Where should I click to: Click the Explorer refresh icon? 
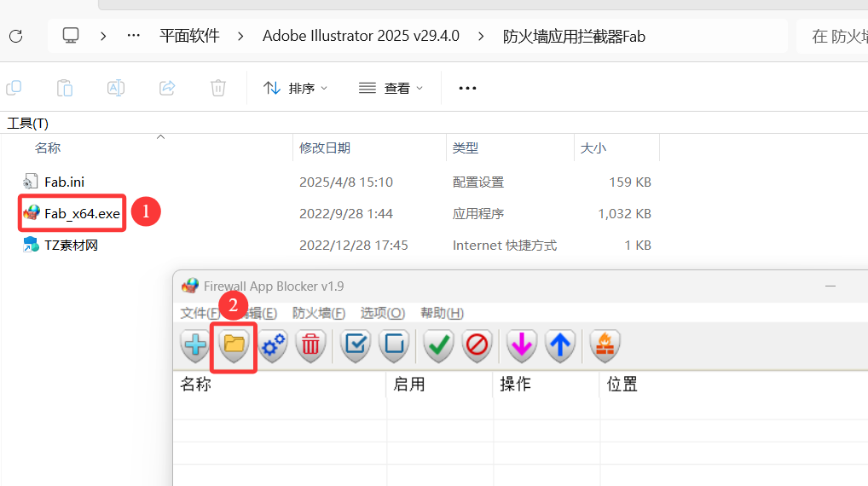coord(16,37)
